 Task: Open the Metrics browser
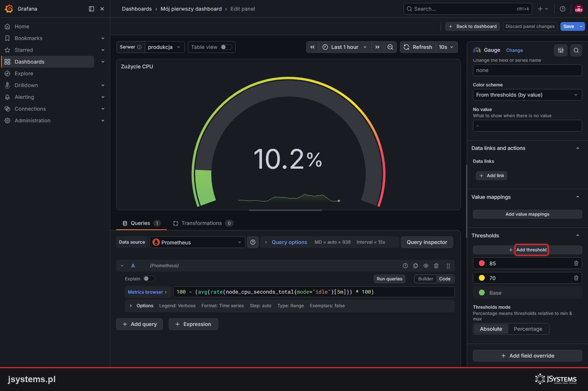(x=148, y=292)
